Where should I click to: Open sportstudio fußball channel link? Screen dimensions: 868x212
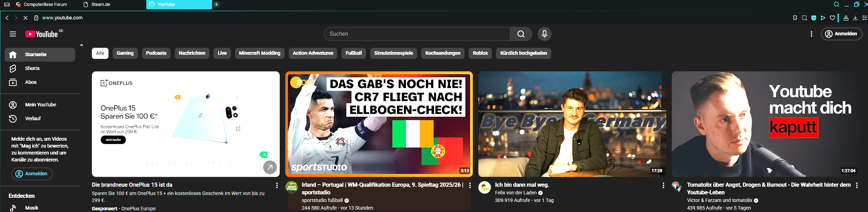click(322, 201)
